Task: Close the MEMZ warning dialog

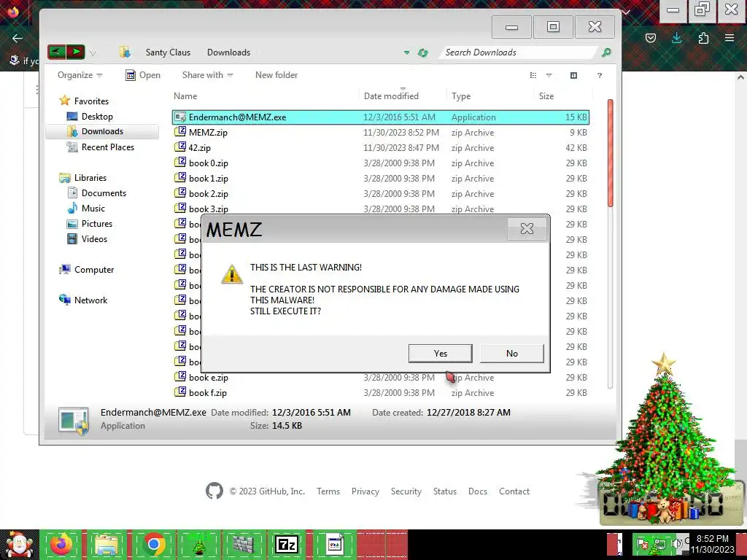Action: (527, 228)
